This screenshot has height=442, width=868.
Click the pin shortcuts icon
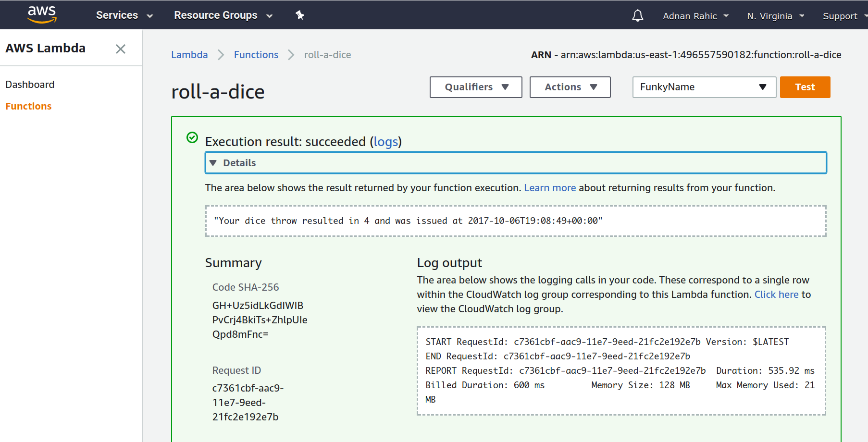click(x=300, y=15)
